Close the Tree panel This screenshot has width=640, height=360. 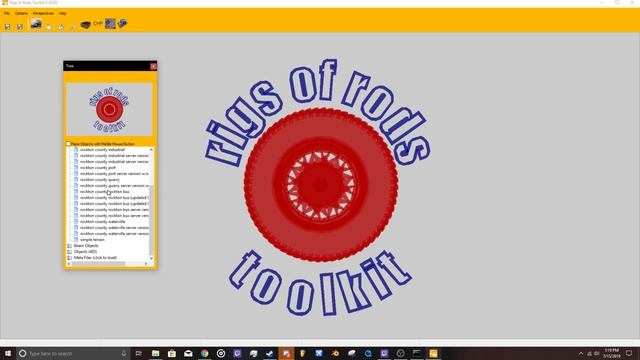[x=153, y=66]
